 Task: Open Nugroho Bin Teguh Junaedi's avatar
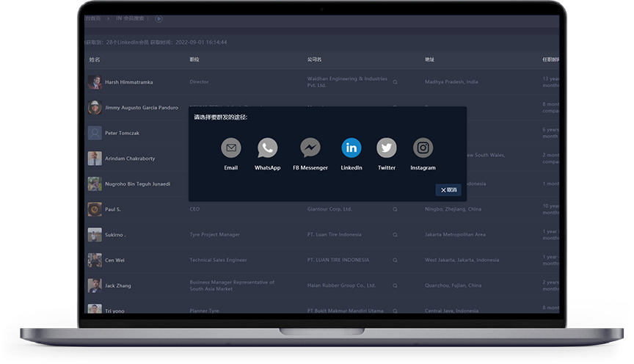pos(95,184)
